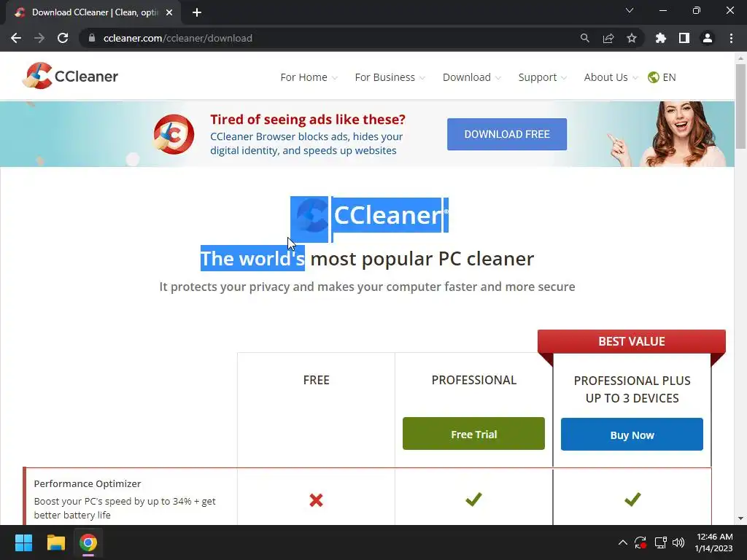Click the volume speaker tray icon
747x560 pixels.
(678, 542)
